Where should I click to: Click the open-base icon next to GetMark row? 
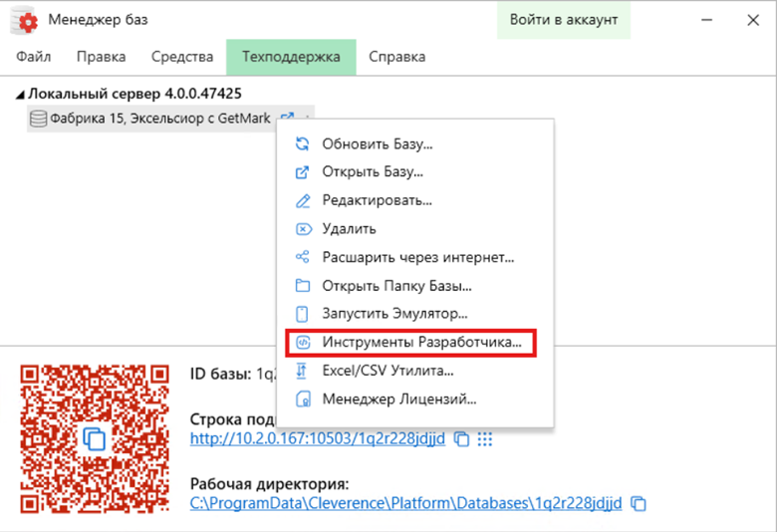point(287,117)
